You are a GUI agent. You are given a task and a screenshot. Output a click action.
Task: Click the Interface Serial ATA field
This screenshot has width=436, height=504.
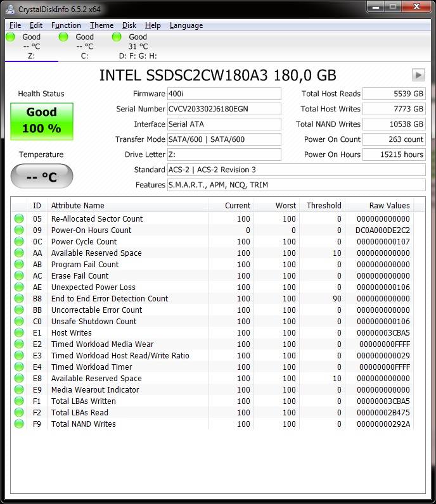(224, 124)
